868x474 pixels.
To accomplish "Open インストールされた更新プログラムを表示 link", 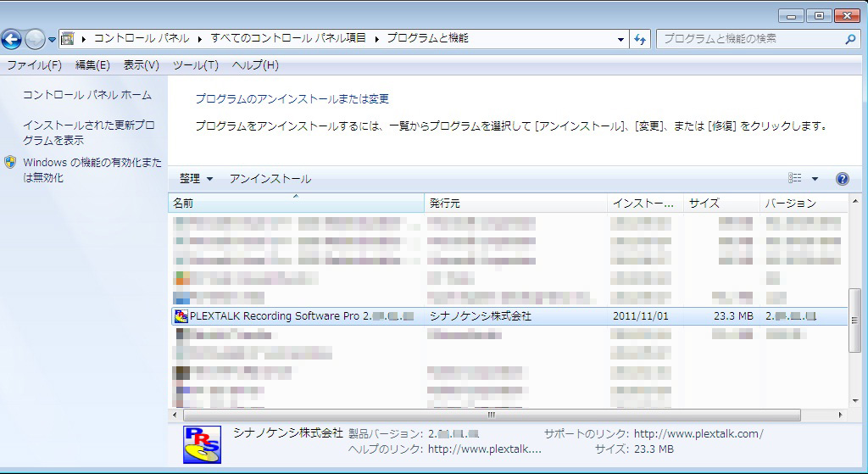I will point(88,133).
